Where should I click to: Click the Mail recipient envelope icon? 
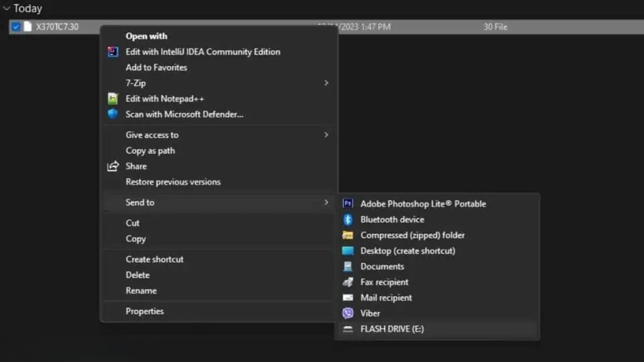click(x=347, y=297)
